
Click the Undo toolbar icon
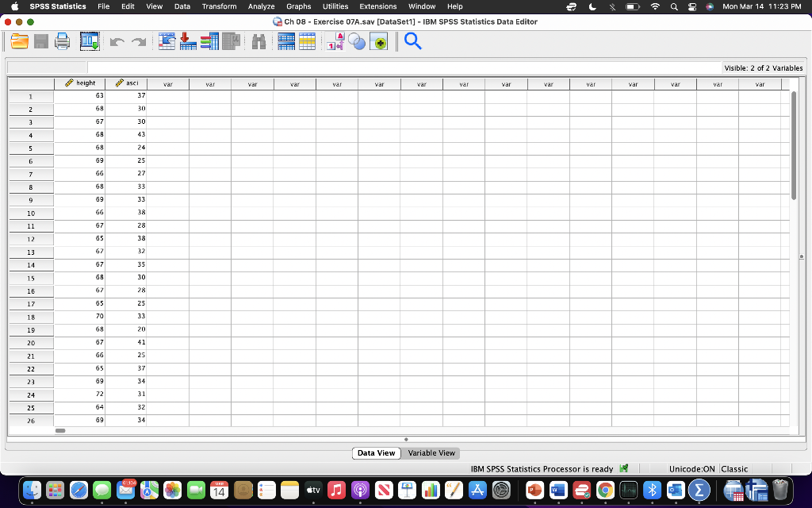tap(117, 40)
